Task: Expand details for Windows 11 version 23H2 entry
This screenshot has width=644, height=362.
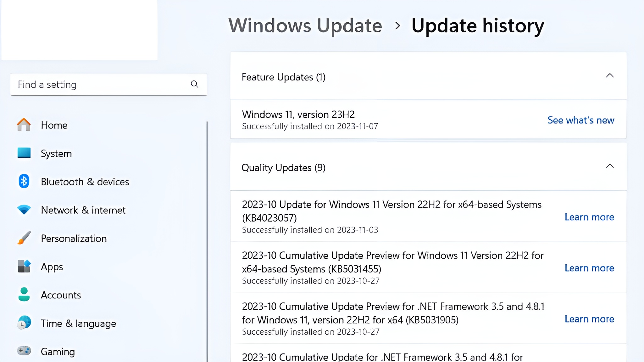Action: [298, 114]
